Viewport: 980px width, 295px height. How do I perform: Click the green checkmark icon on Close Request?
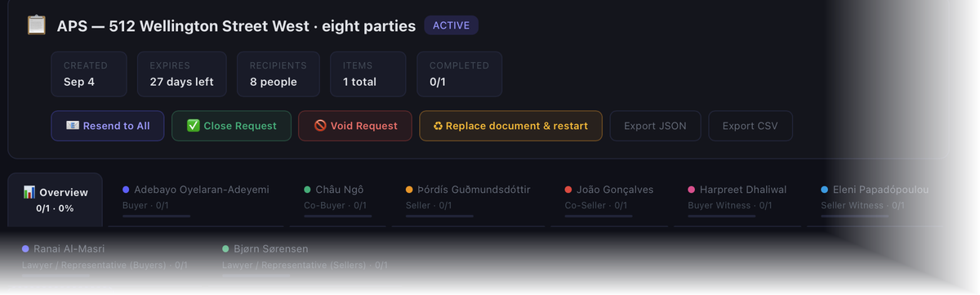(194, 126)
